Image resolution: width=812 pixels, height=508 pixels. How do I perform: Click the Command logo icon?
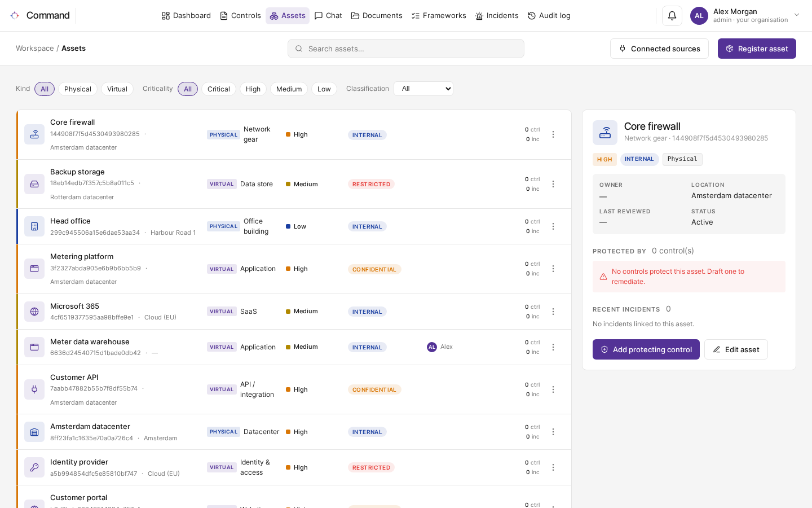15,15
